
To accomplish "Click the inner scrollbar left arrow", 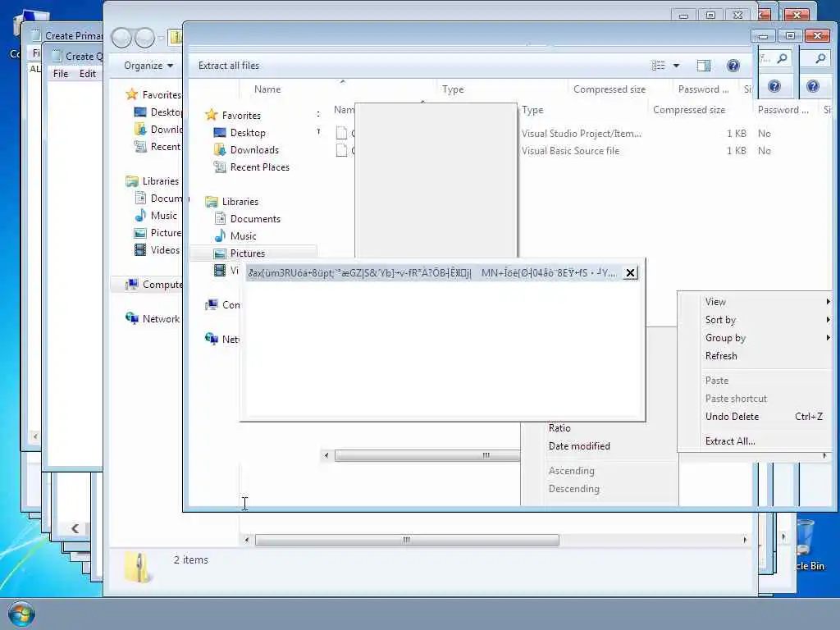I will point(326,455).
